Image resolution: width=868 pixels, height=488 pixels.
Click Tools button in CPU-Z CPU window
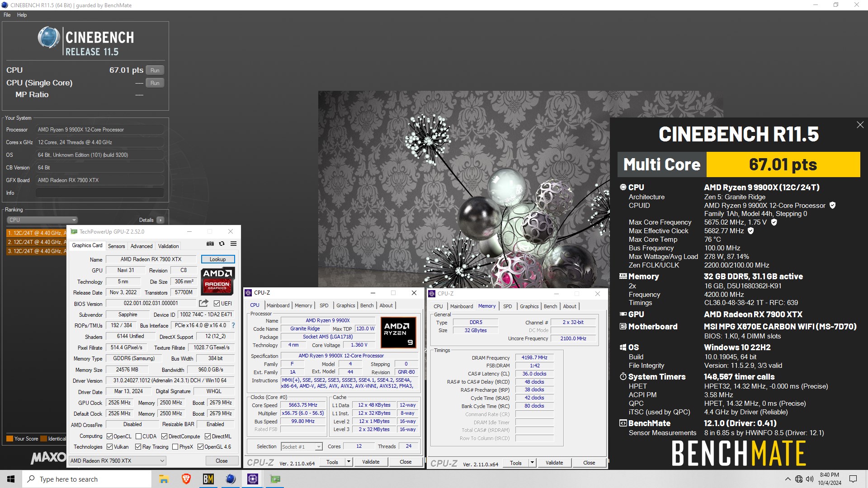pyautogui.click(x=332, y=462)
